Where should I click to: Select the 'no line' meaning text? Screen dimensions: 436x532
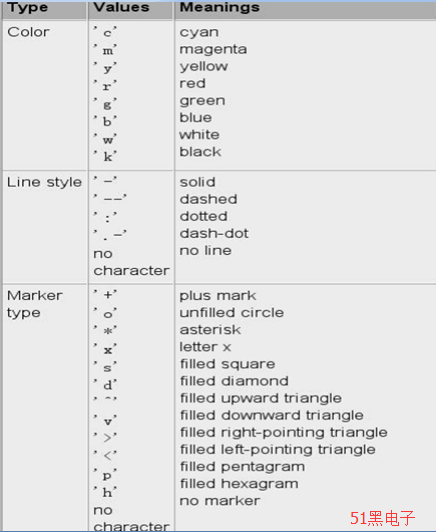pyautogui.click(x=206, y=251)
